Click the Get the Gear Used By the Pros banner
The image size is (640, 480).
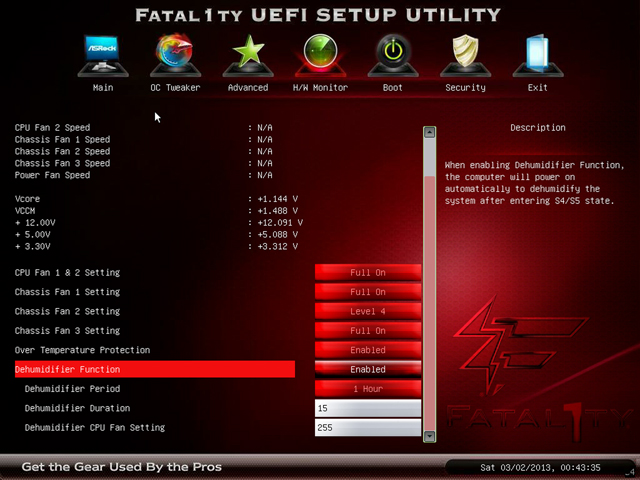(x=122, y=467)
